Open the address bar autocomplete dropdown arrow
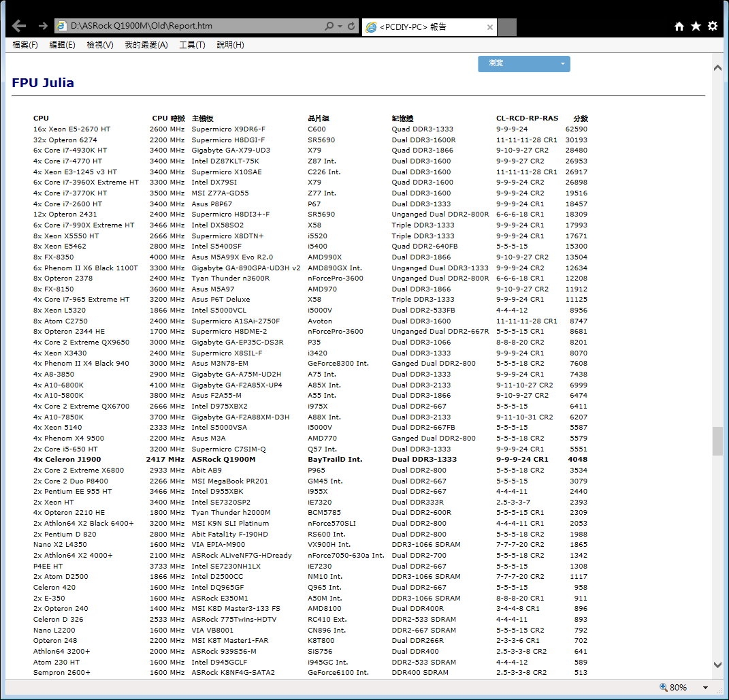The image size is (729, 700). [340, 27]
